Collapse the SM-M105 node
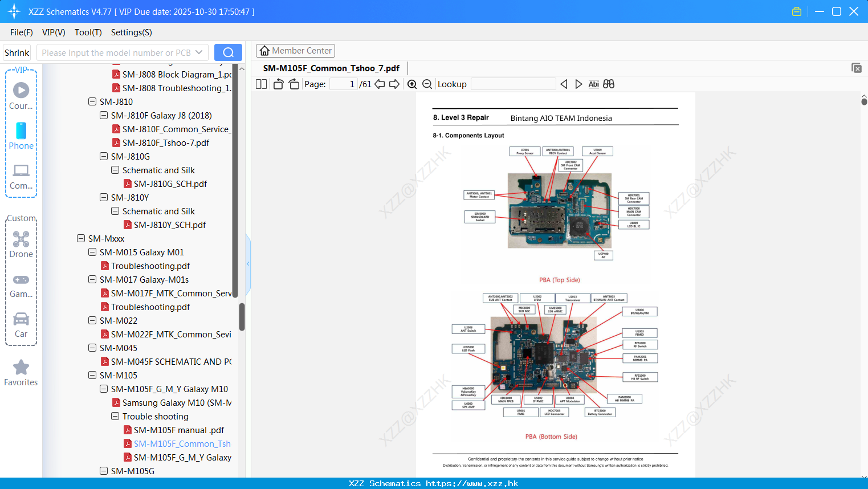 pos(92,375)
